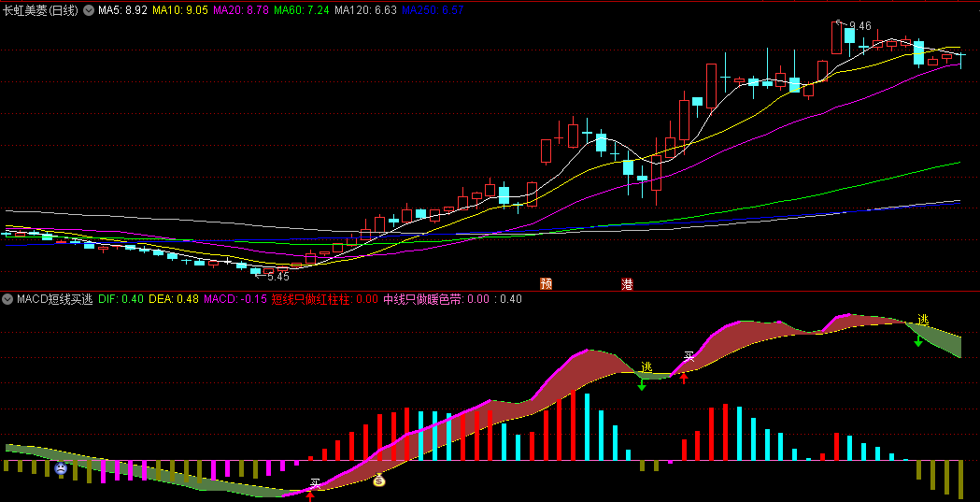The height and width of the screenshot is (502, 980).
Task: Select the MA20: 8.78 indicator label
Action: click(241, 10)
